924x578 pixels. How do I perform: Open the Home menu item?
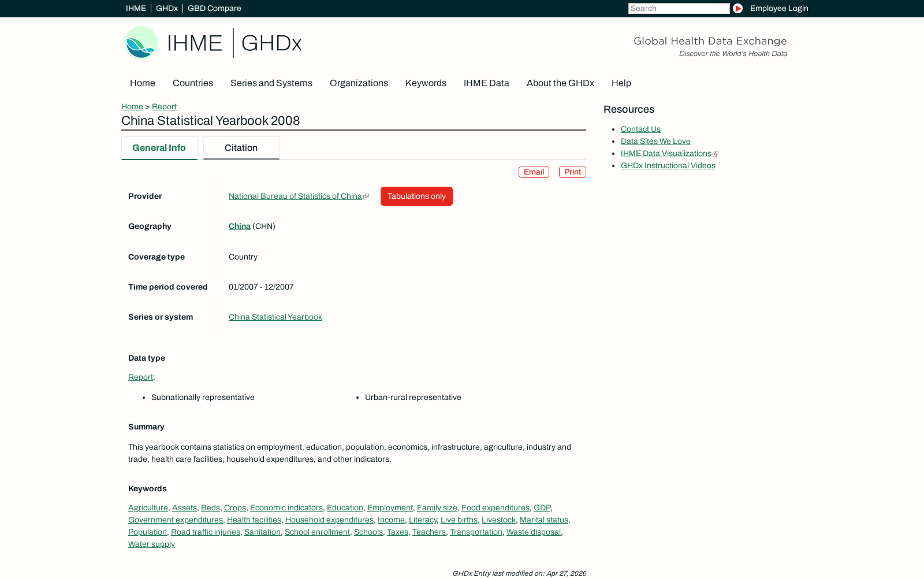(143, 83)
